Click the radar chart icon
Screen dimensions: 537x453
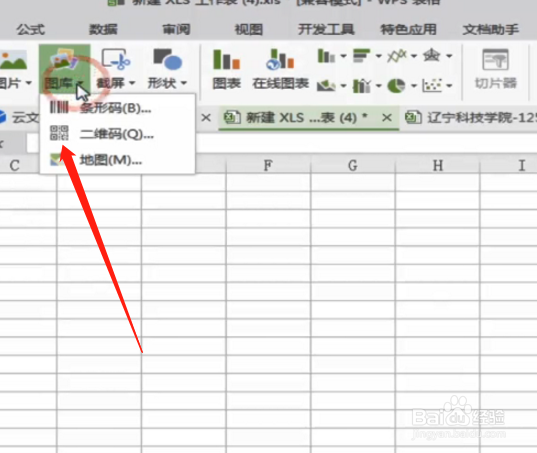point(432,55)
